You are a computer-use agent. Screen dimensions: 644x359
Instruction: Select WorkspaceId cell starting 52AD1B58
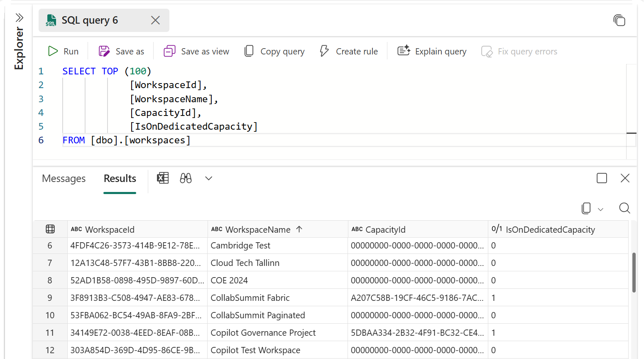point(137,280)
